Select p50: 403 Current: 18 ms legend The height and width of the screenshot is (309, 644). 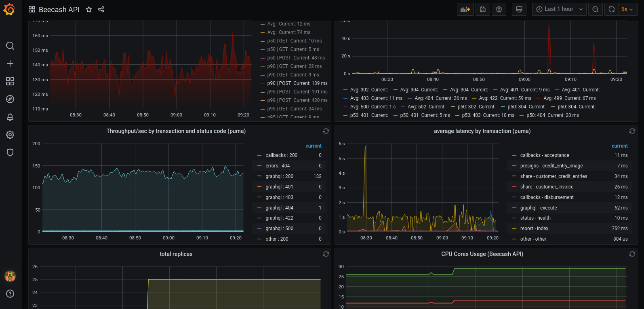tap(488, 115)
